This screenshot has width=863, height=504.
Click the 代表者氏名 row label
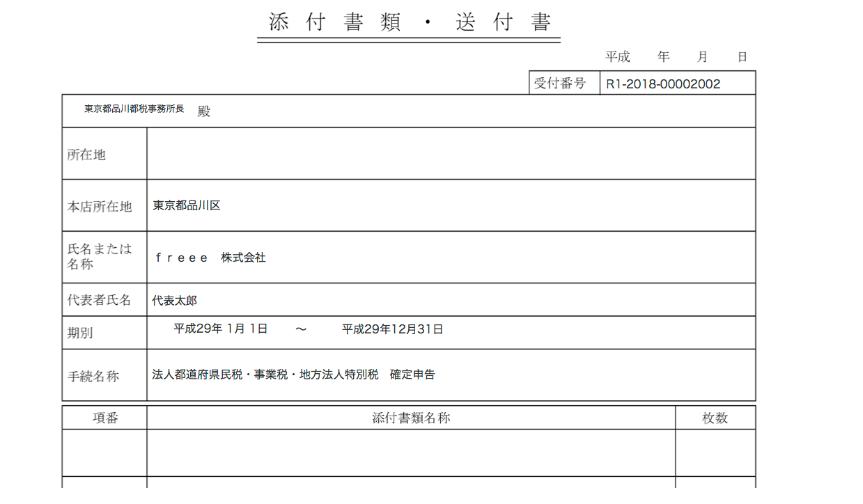[x=99, y=300]
